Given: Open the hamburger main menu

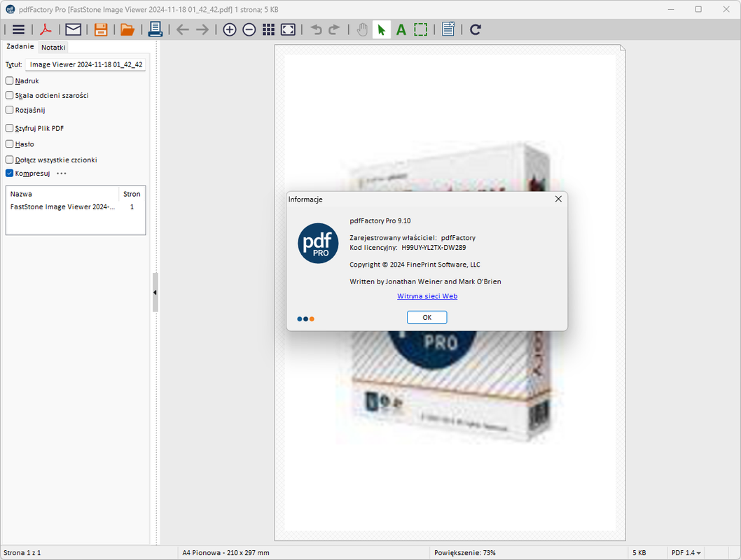Looking at the screenshot, I should pyautogui.click(x=18, y=29).
